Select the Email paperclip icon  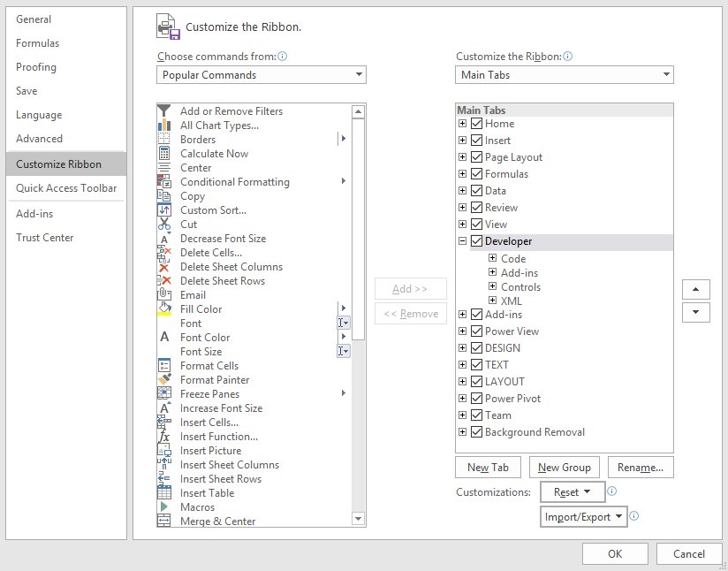(x=165, y=294)
